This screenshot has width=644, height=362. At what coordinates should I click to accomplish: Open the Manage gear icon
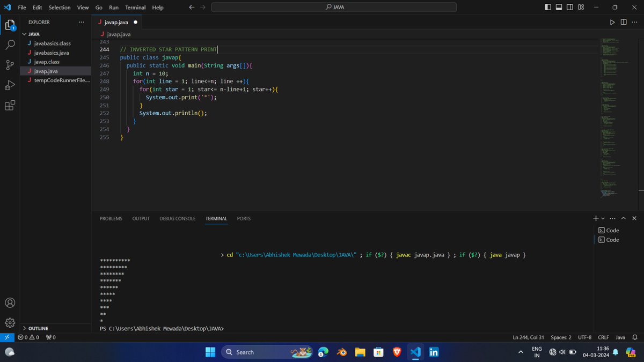pyautogui.click(x=10, y=322)
